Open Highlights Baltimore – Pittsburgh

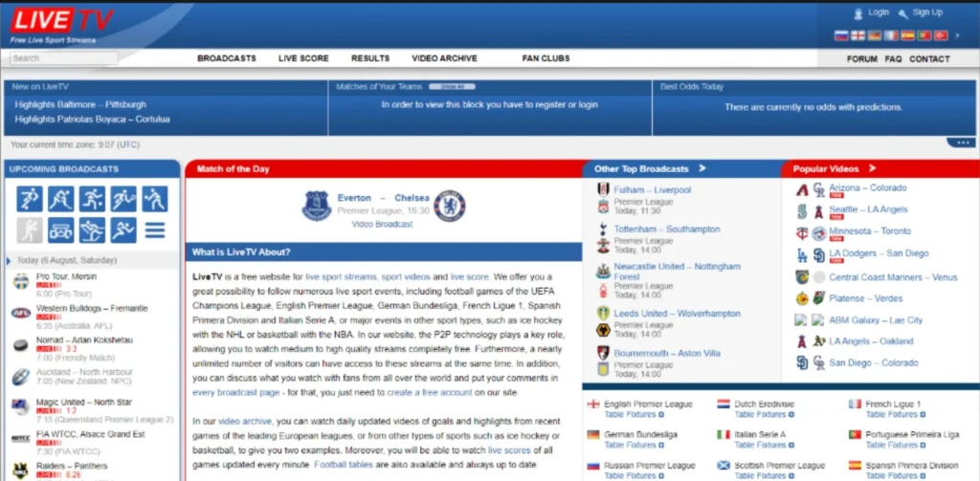tap(80, 104)
